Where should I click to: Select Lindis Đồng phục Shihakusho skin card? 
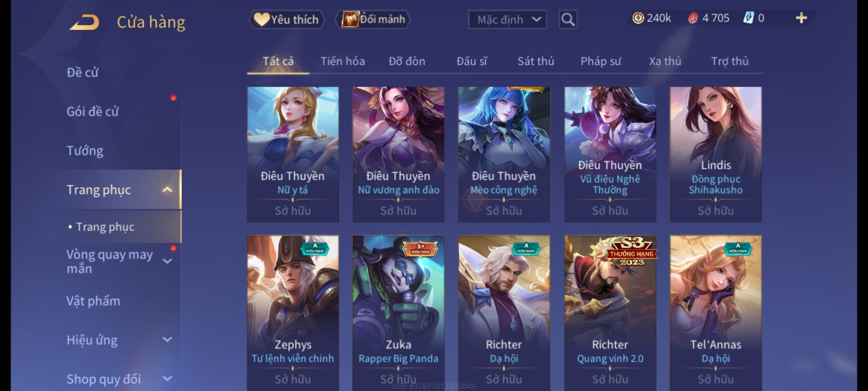[x=715, y=154]
